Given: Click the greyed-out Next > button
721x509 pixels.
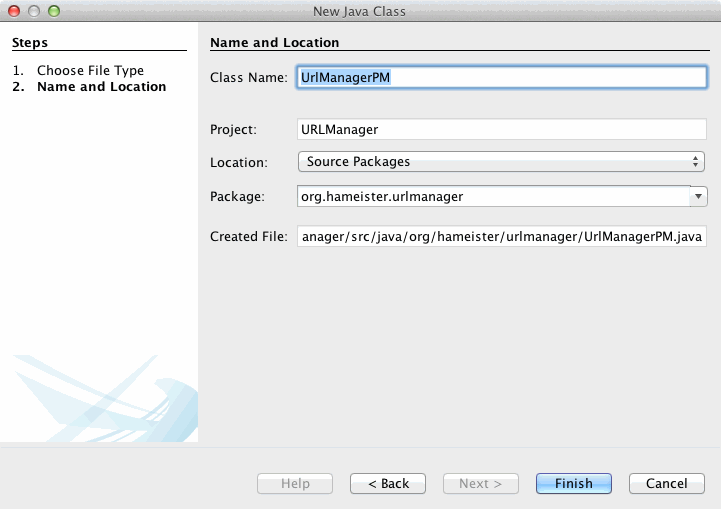Looking at the screenshot, I should click(480, 483).
